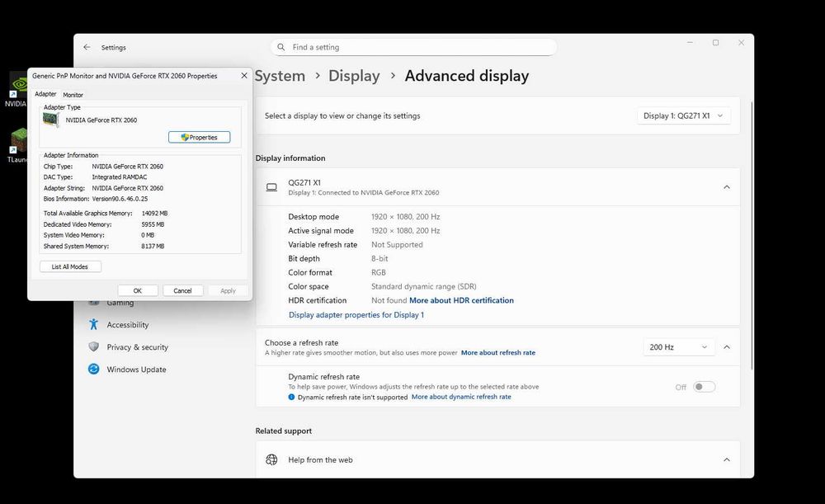Collapse the Choose a refresh rate section
Image resolution: width=825 pixels, height=504 pixels.
point(727,347)
